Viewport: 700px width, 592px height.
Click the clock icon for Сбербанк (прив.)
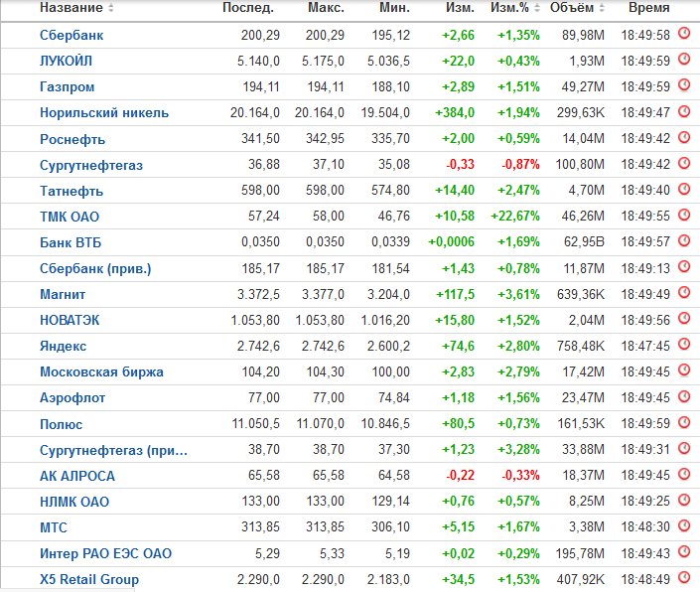tap(684, 266)
